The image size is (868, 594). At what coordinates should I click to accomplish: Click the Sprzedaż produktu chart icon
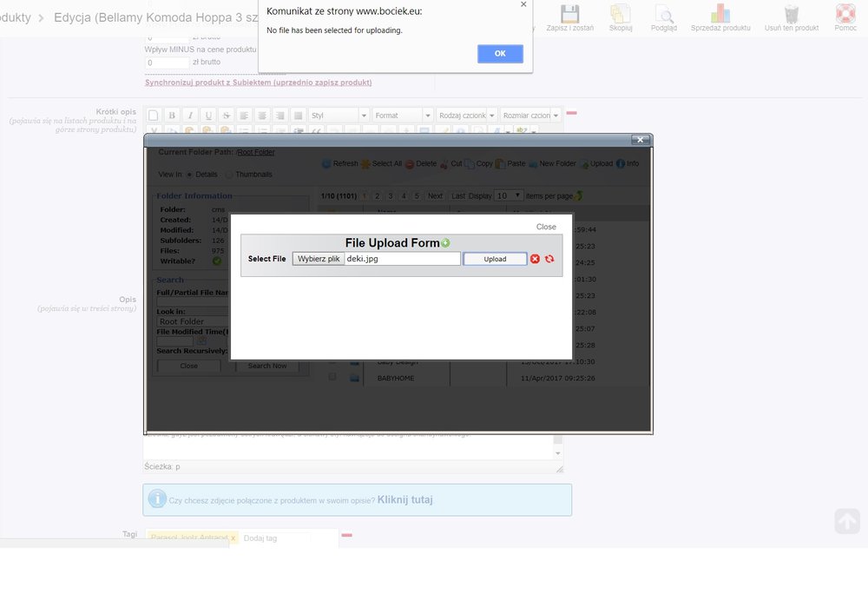[x=720, y=13]
